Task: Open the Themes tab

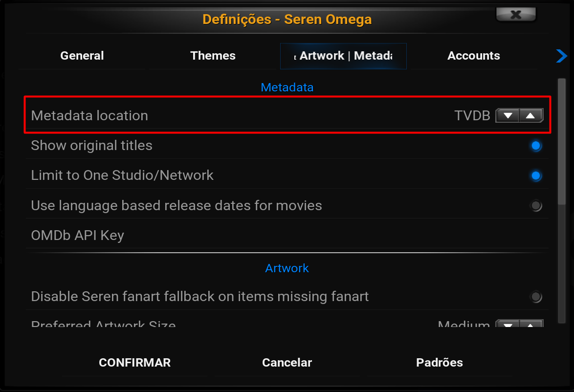Action: tap(213, 56)
